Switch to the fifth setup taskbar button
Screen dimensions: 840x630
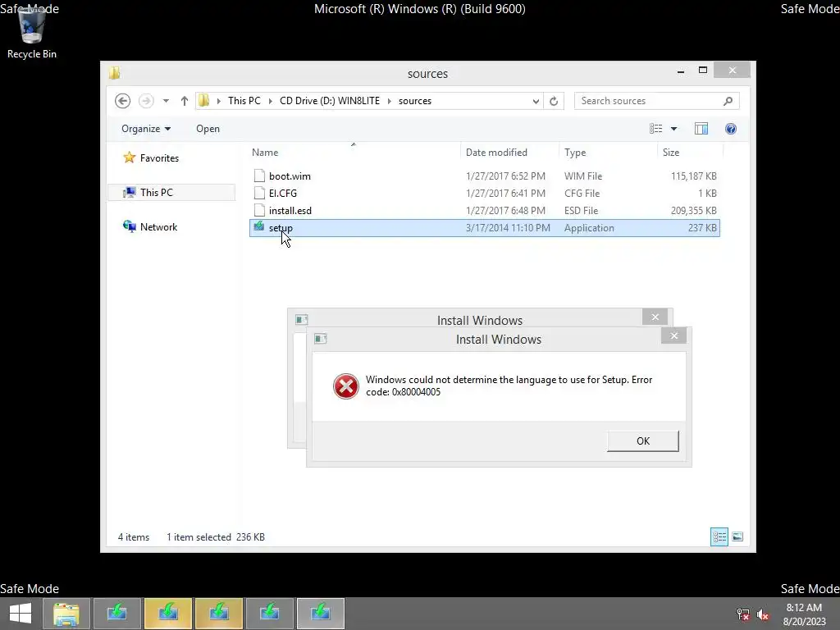click(x=321, y=614)
